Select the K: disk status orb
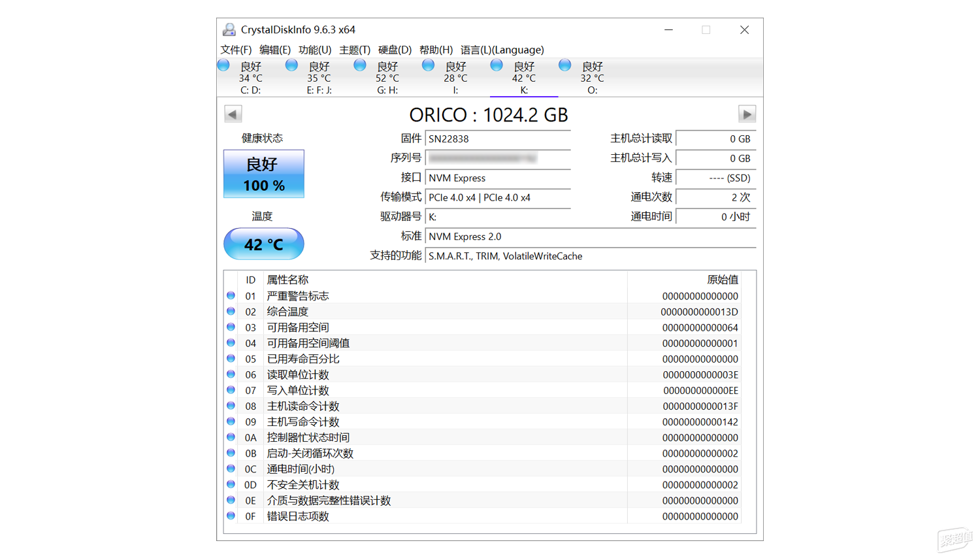Image resolution: width=980 pixels, height=560 pixels. [497, 65]
